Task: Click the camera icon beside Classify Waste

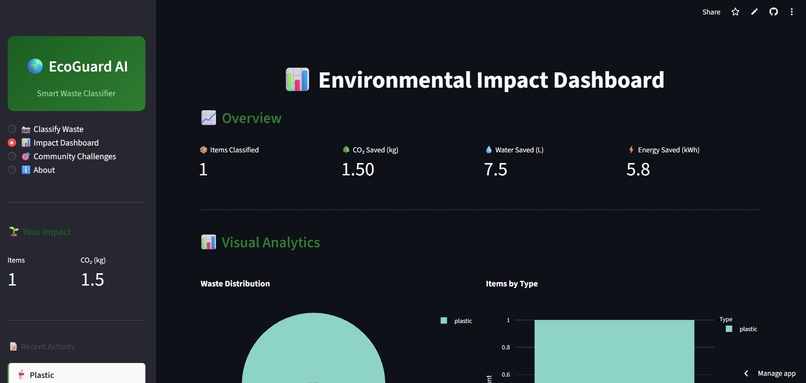Action: click(x=26, y=129)
